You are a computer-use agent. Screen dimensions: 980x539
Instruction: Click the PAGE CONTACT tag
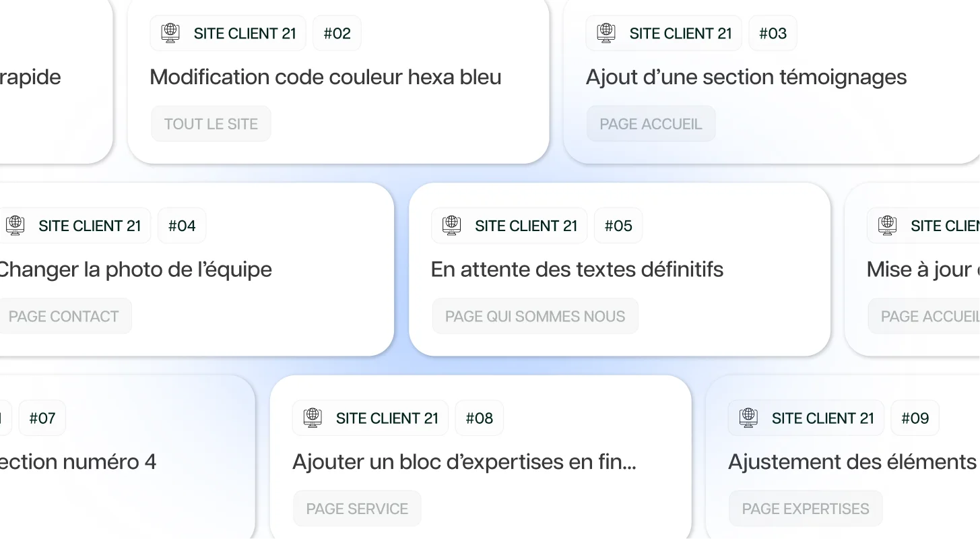pyautogui.click(x=63, y=316)
